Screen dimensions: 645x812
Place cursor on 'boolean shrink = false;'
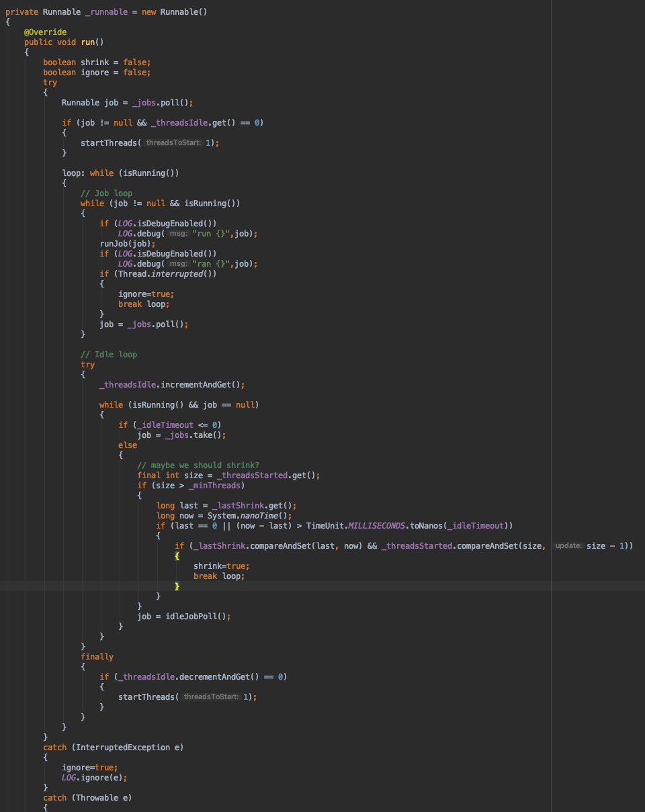tap(97, 62)
